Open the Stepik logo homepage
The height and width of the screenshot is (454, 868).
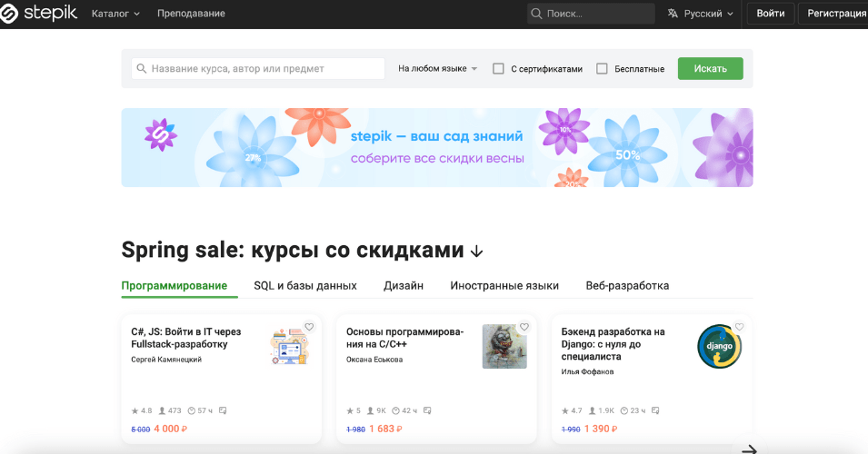(39, 14)
